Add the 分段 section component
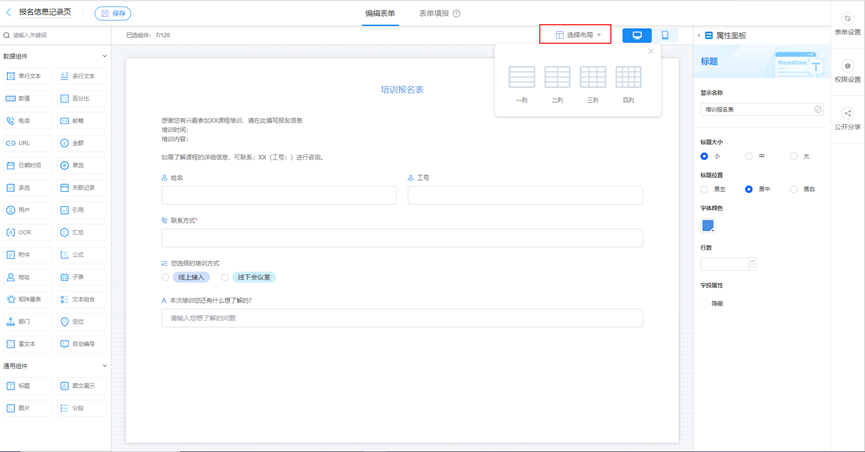This screenshot has width=865, height=452. click(82, 408)
